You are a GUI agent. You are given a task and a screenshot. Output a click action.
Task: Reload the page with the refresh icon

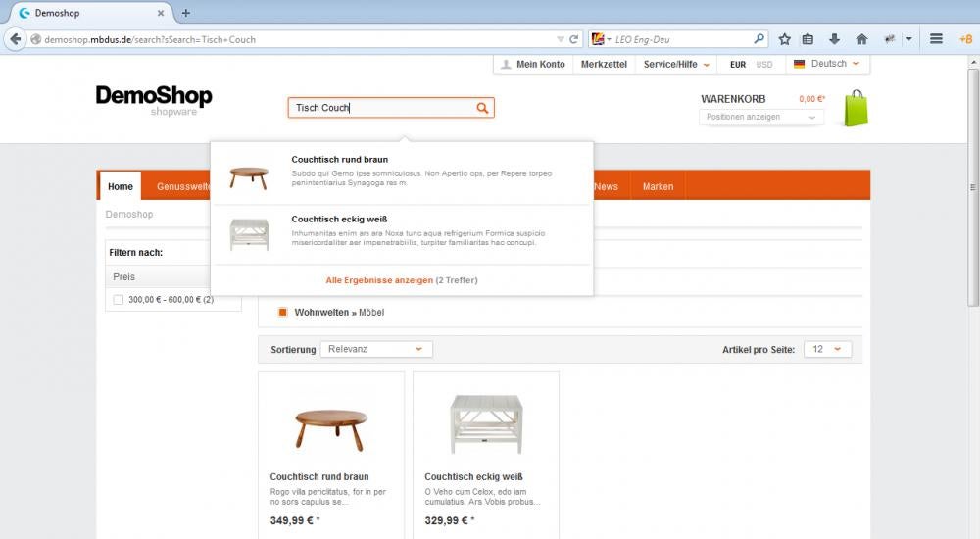574,39
